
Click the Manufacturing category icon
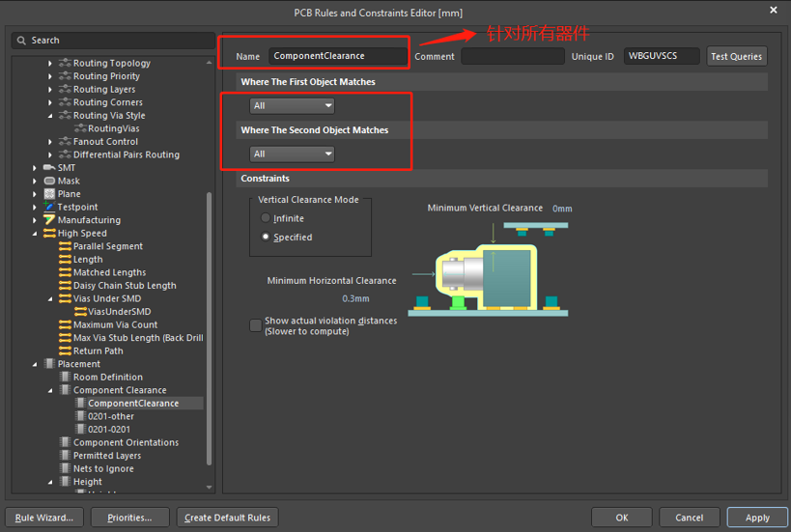click(x=49, y=220)
